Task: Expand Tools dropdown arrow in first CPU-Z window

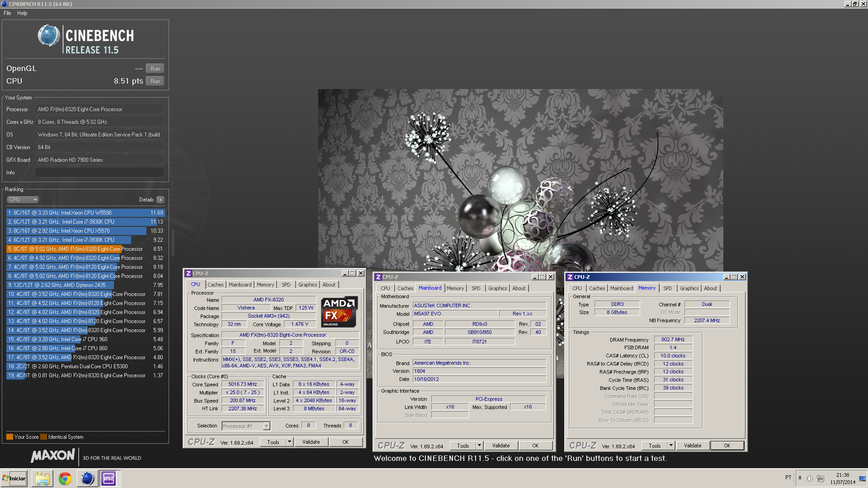Action: tap(290, 442)
